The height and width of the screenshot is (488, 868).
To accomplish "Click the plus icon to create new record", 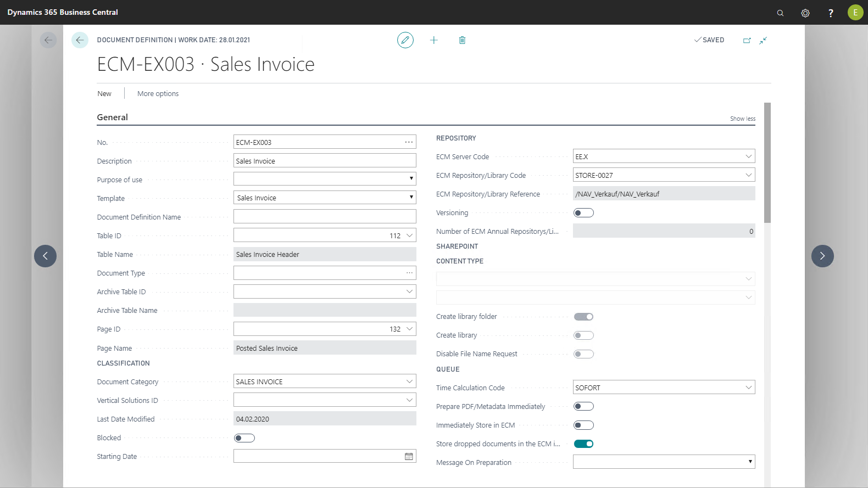I will [433, 40].
